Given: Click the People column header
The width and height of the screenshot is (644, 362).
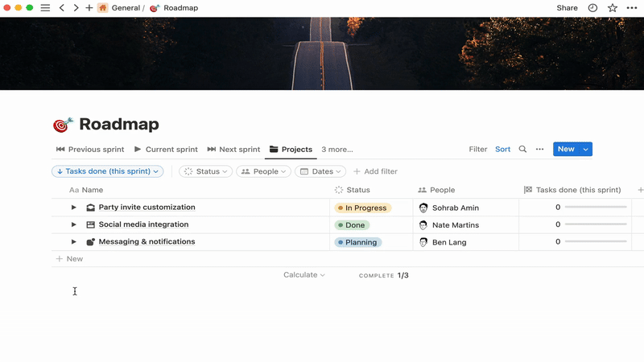Looking at the screenshot, I should (x=436, y=190).
